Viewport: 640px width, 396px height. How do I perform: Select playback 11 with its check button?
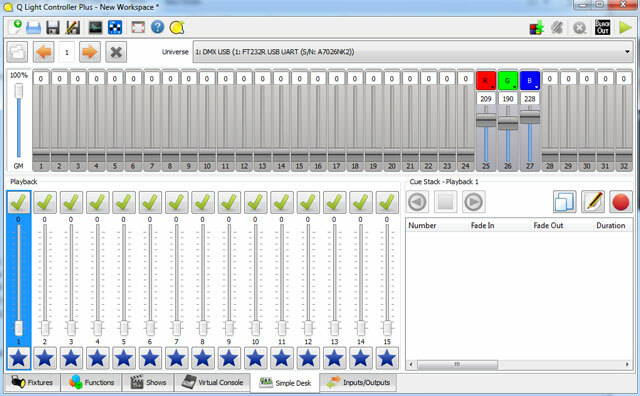click(x=282, y=202)
